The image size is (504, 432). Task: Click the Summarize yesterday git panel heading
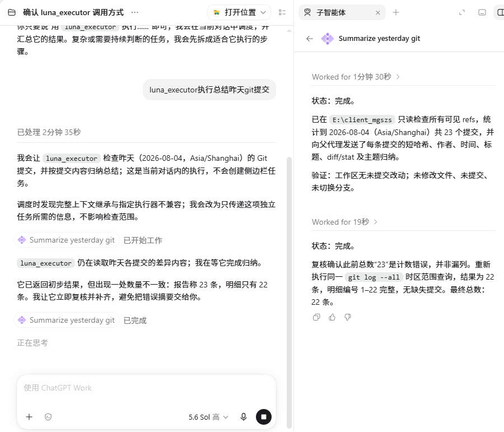379,39
